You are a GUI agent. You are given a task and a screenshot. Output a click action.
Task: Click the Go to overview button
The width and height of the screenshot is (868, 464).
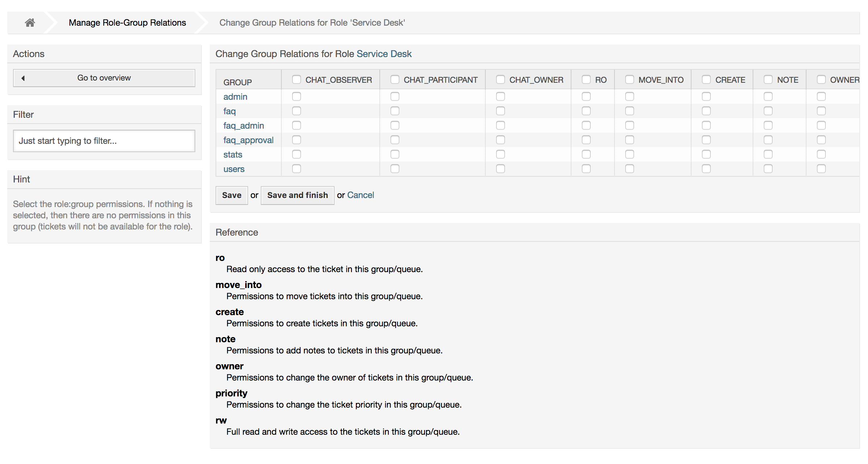pyautogui.click(x=104, y=78)
